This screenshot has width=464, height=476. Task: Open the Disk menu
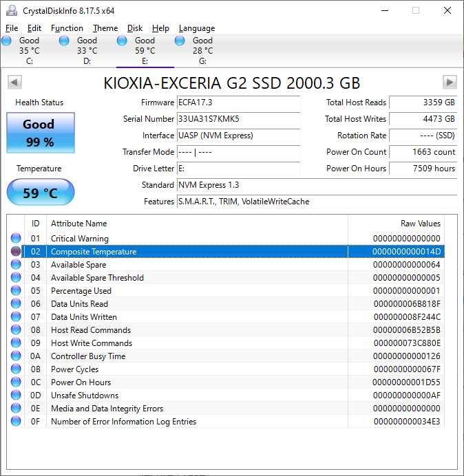pyautogui.click(x=135, y=28)
